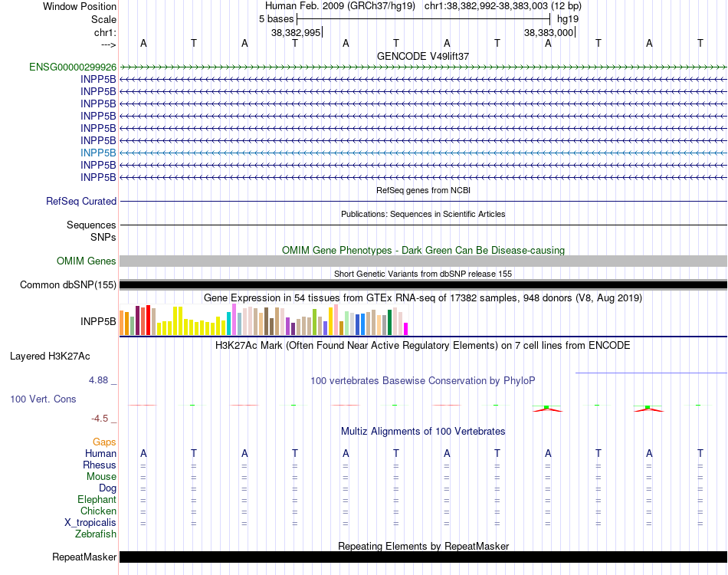The height and width of the screenshot is (575, 728).
Task: Click the Sequences track label
Action: click(91, 225)
